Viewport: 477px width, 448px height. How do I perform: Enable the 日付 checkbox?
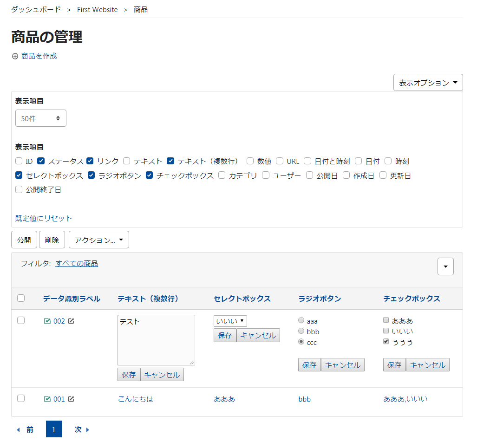click(359, 161)
